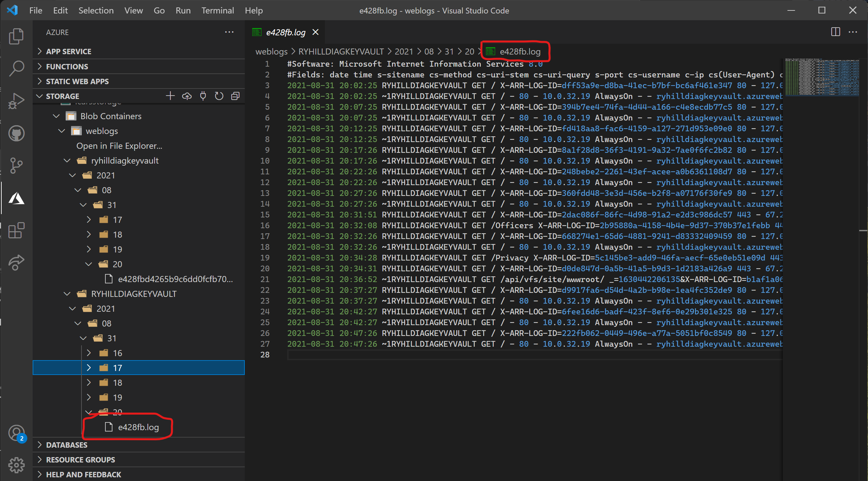Open the Extensions view
Screen dimensions: 868x481
point(16,230)
